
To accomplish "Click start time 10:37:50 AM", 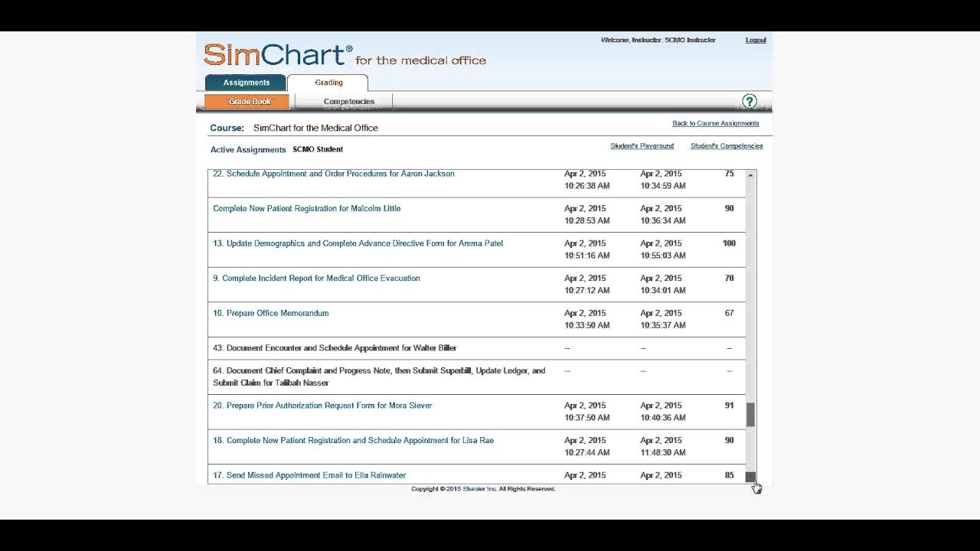I will coord(587,418).
